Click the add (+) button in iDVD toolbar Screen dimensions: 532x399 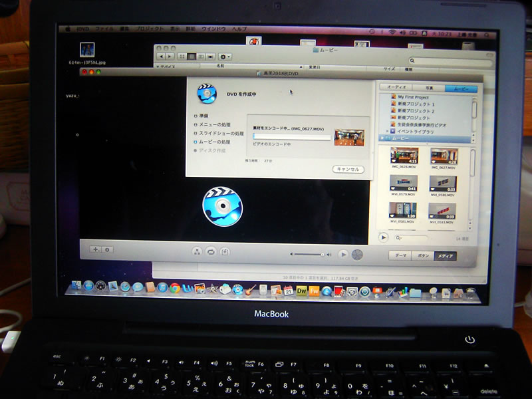pyautogui.click(x=96, y=249)
